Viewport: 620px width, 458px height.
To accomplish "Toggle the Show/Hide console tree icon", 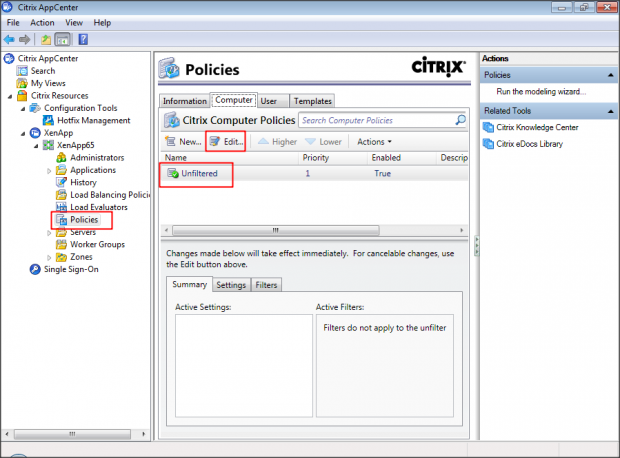I will [x=62, y=40].
